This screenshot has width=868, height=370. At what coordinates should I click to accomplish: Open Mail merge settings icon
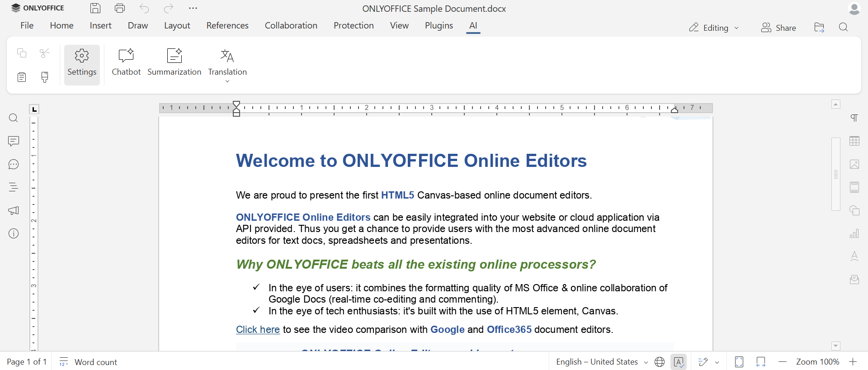(x=854, y=280)
